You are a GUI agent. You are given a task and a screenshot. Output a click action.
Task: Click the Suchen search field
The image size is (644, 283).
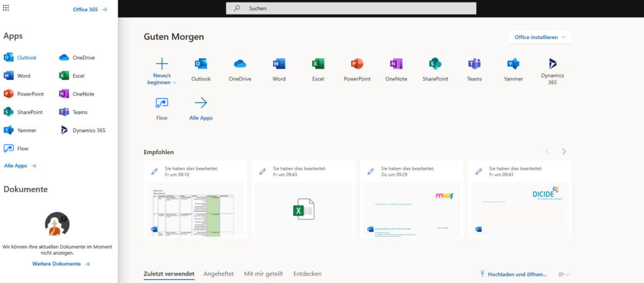click(351, 8)
